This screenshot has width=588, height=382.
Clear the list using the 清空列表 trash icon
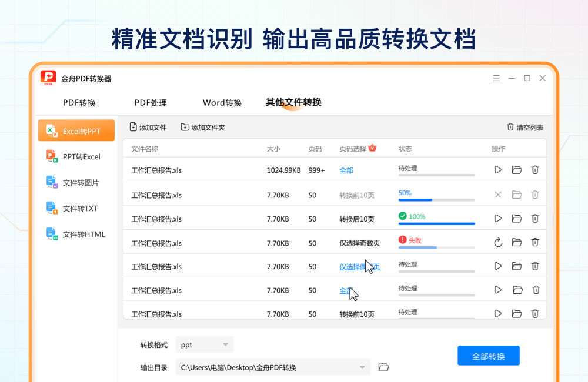pyautogui.click(x=510, y=127)
